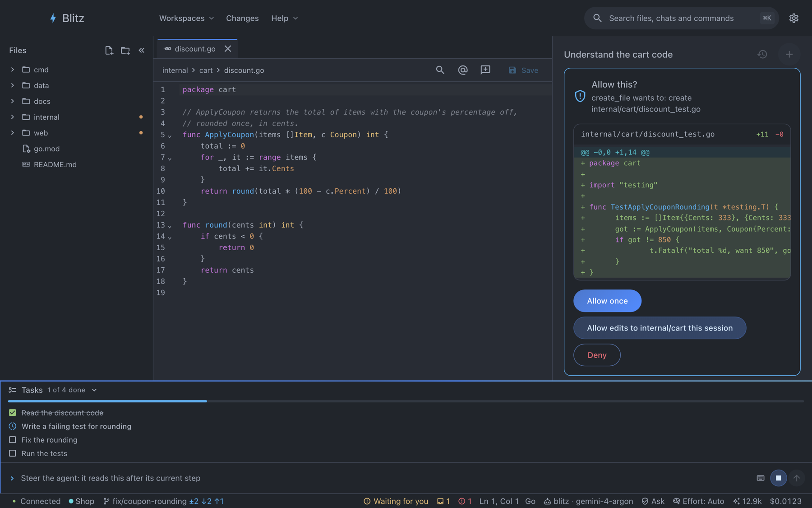Click the search icon in editor toolbar

pyautogui.click(x=440, y=70)
